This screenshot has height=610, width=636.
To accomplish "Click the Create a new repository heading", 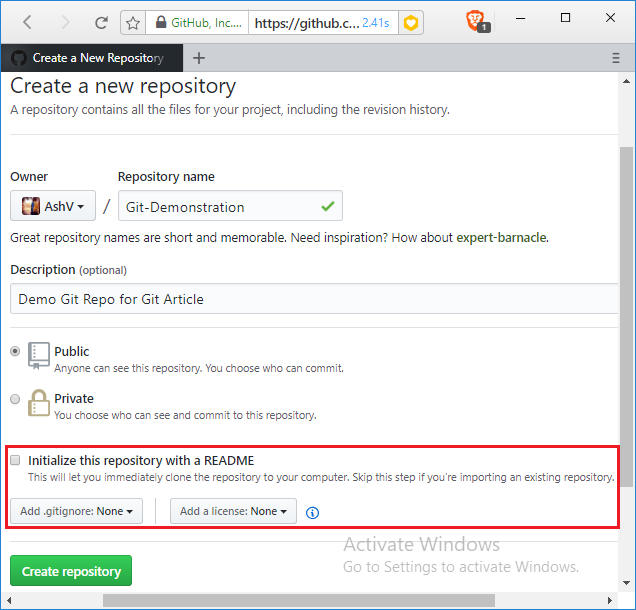I will pos(123,86).
